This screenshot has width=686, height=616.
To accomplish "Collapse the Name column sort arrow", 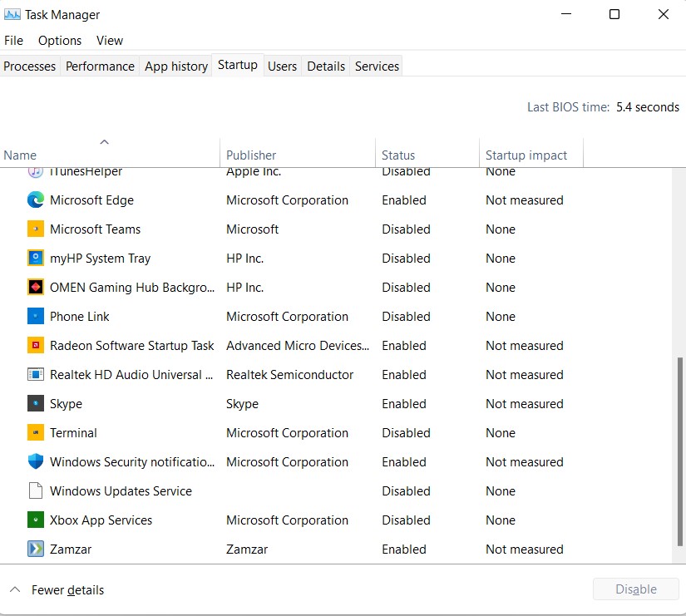I will (104, 141).
